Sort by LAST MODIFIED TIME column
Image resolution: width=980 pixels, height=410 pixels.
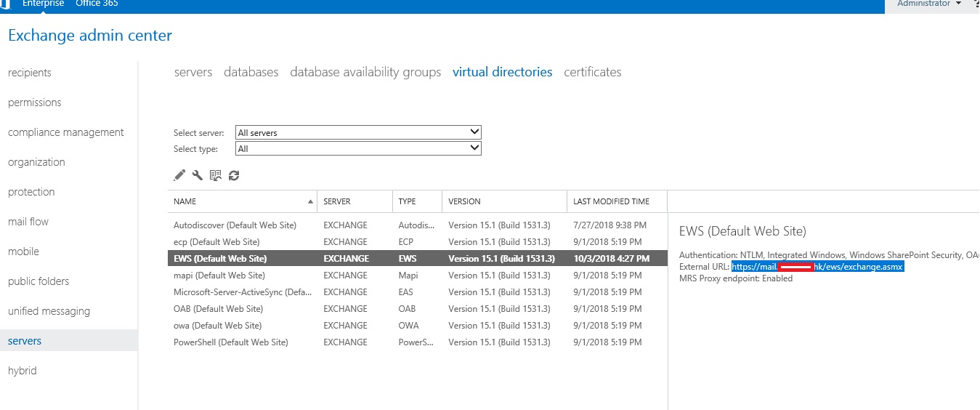coord(617,201)
